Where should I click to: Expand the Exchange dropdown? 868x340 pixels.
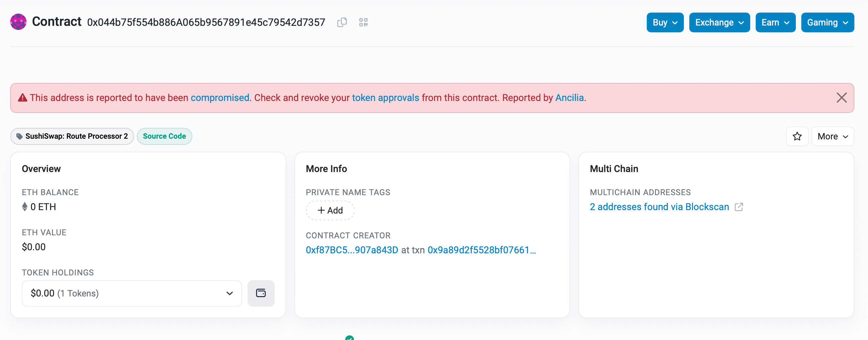[x=719, y=22]
